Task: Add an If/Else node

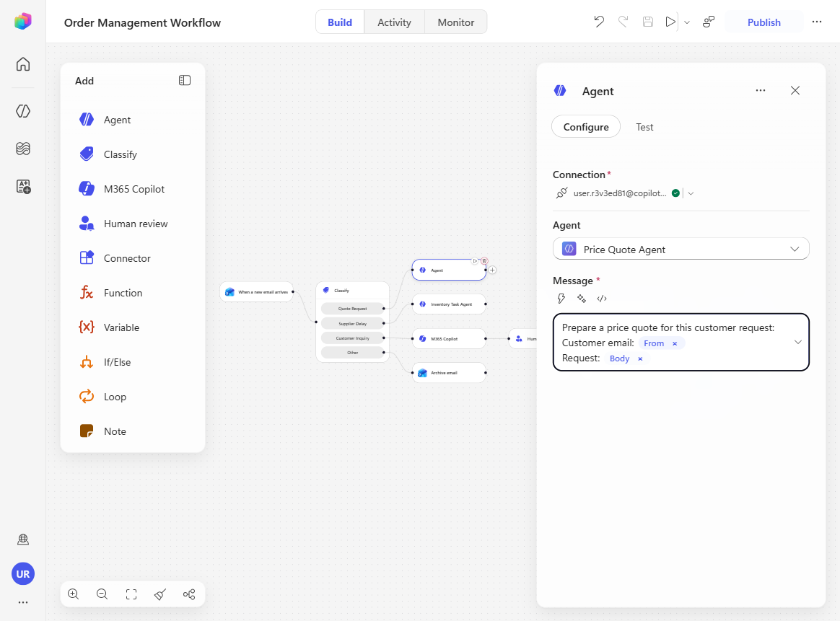Action: (x=133, y=362)
